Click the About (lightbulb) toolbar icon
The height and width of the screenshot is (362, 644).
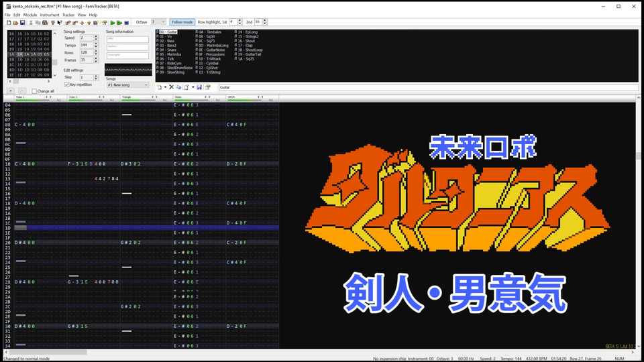click(52, 23)
